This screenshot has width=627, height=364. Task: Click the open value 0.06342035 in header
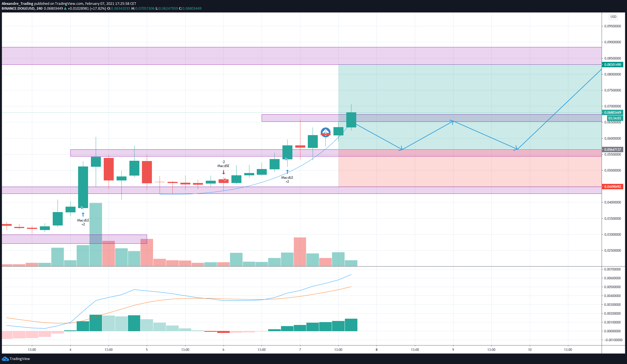point(121,9)
